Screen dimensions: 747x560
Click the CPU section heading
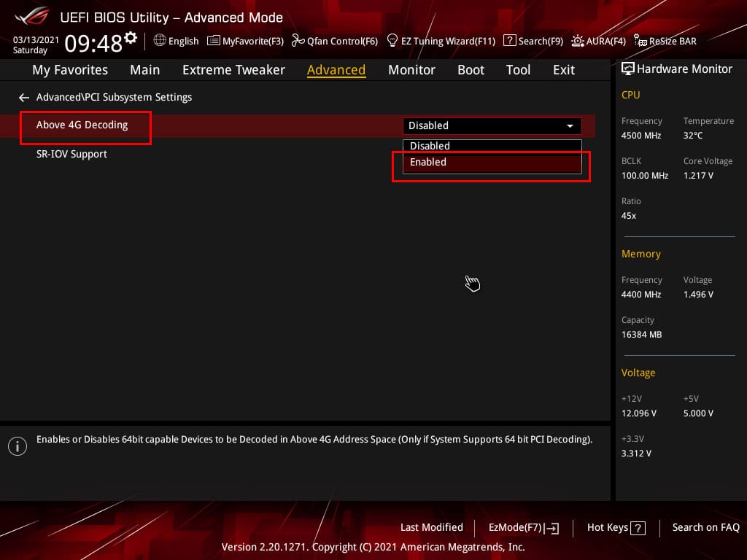click(631, 96)
